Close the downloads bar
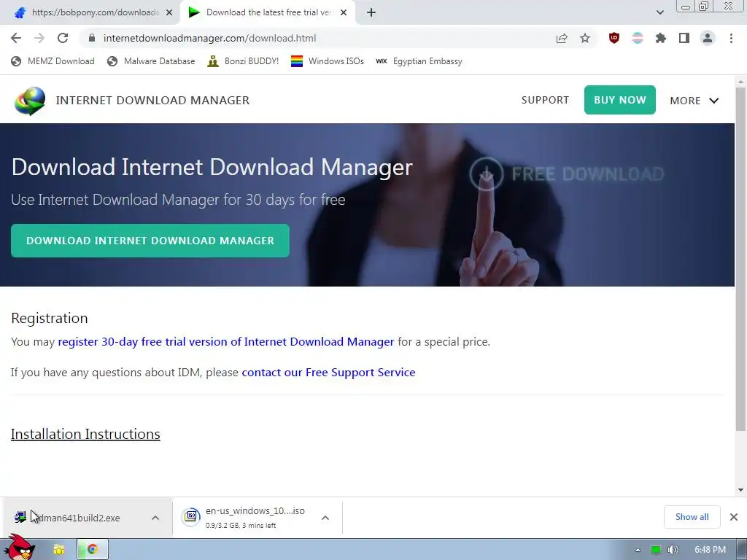The image size is (747, 560). [x=734, y=517]
